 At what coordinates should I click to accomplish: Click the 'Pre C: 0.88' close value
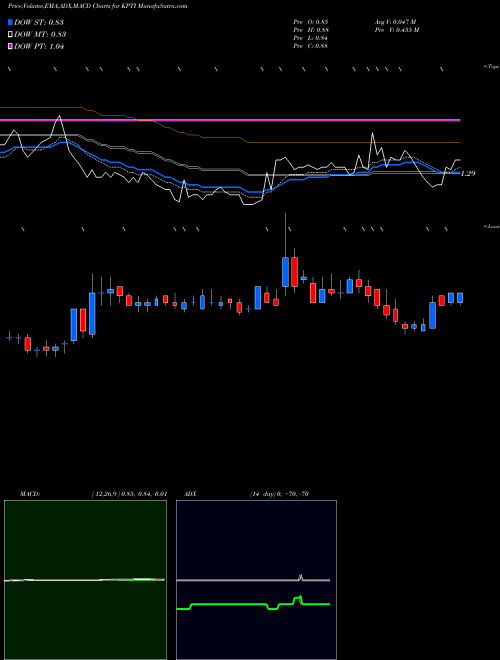coord(311,46)
